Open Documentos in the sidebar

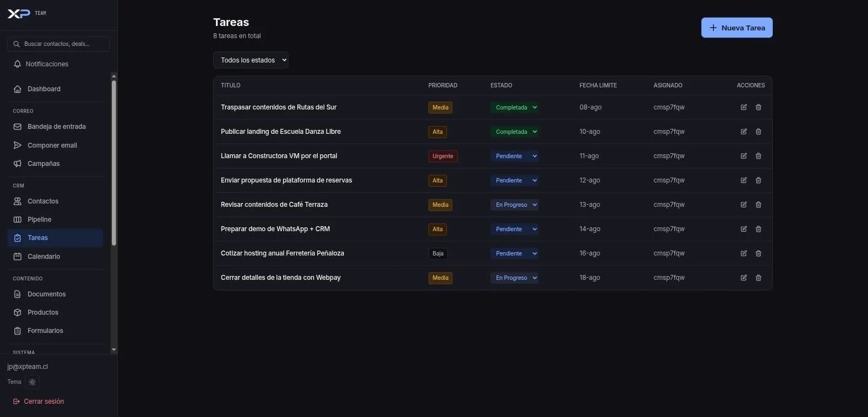pos(55,294)
